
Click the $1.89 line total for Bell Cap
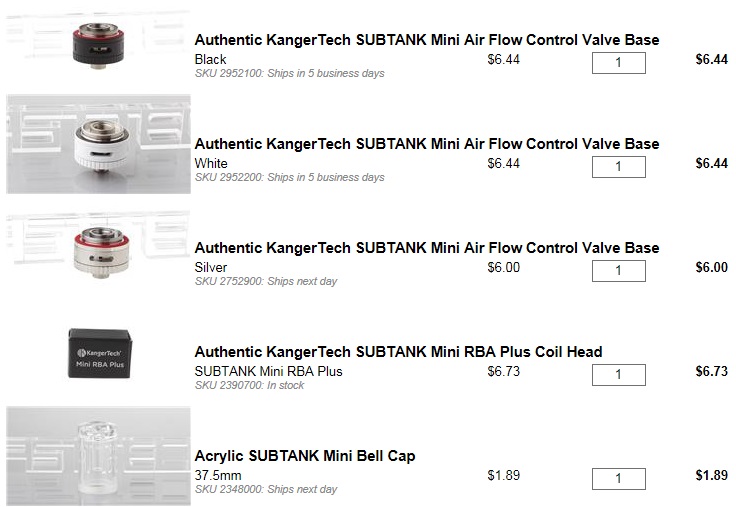pyautogui.click(x=710, y=475)
